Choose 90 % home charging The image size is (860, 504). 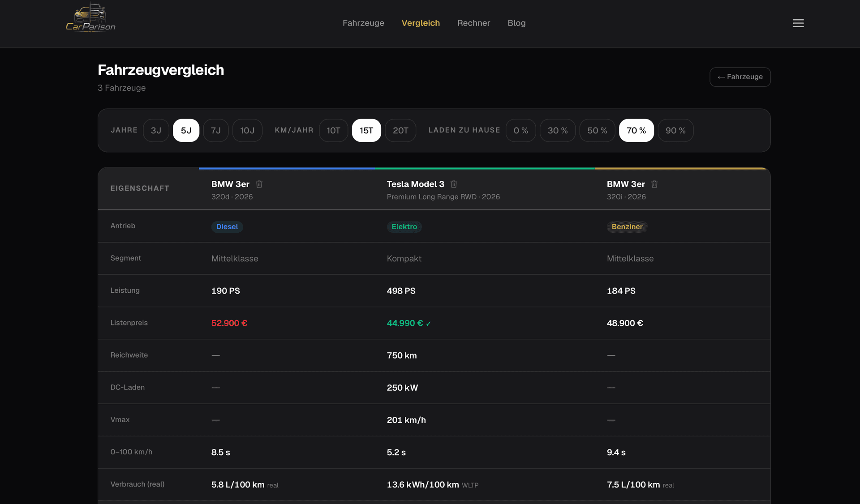[675, 130]
